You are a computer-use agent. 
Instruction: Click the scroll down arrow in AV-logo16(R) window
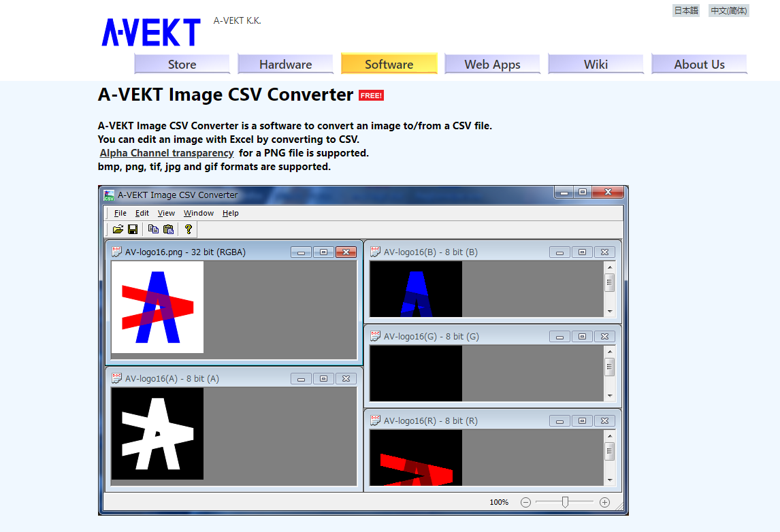coord(610,480)
